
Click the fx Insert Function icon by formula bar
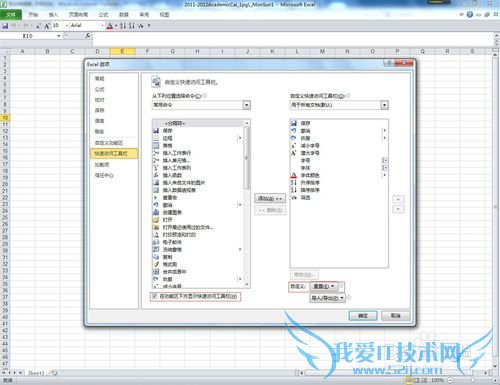pos(88,35)
